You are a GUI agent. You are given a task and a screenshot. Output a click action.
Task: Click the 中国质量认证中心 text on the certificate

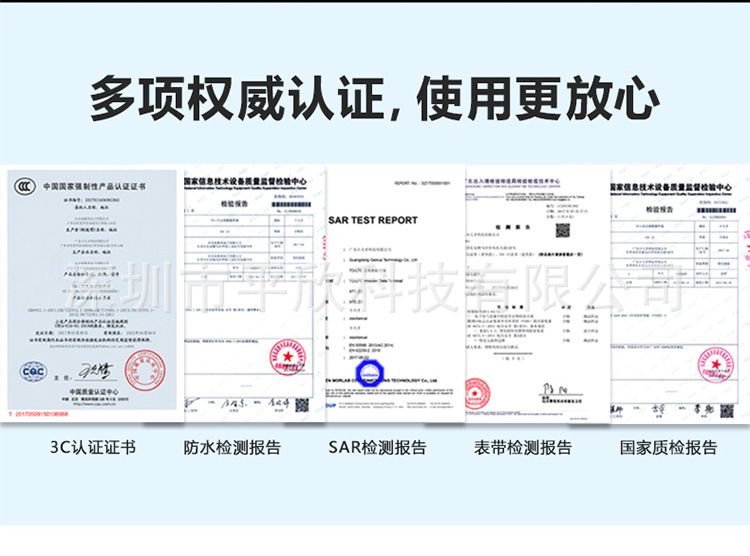[x=94, y=392]
